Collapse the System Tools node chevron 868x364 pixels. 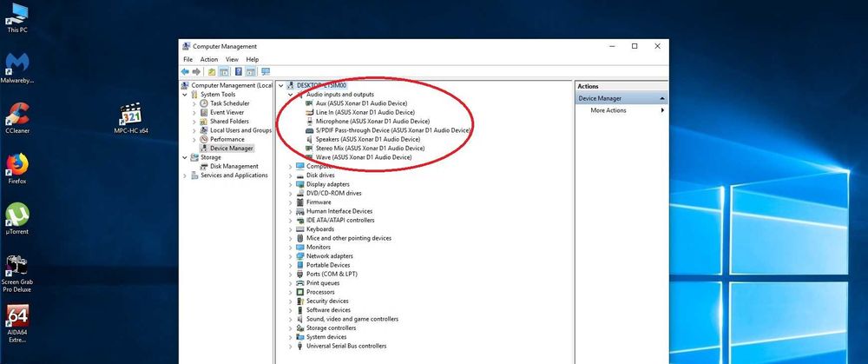(x=185, y=95)
